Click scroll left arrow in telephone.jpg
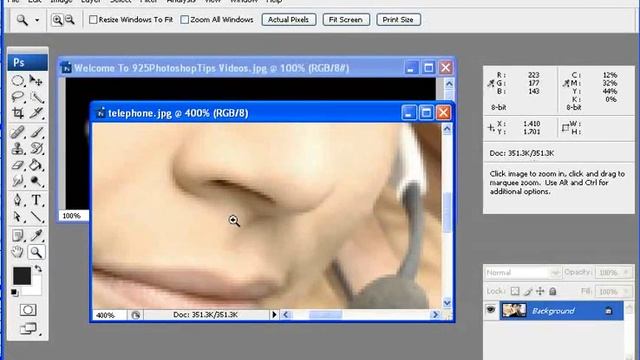This screenshot has width=640, height=360. [286, 315]
